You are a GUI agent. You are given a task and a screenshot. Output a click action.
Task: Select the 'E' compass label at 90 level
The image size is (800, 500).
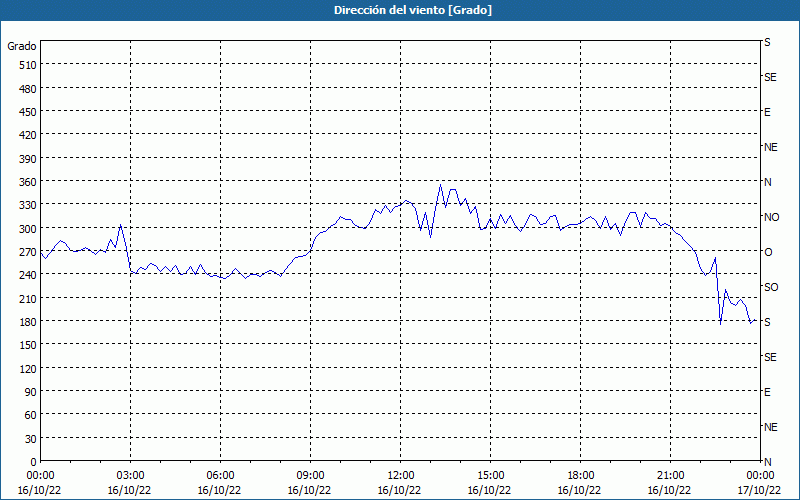(767, 392)
